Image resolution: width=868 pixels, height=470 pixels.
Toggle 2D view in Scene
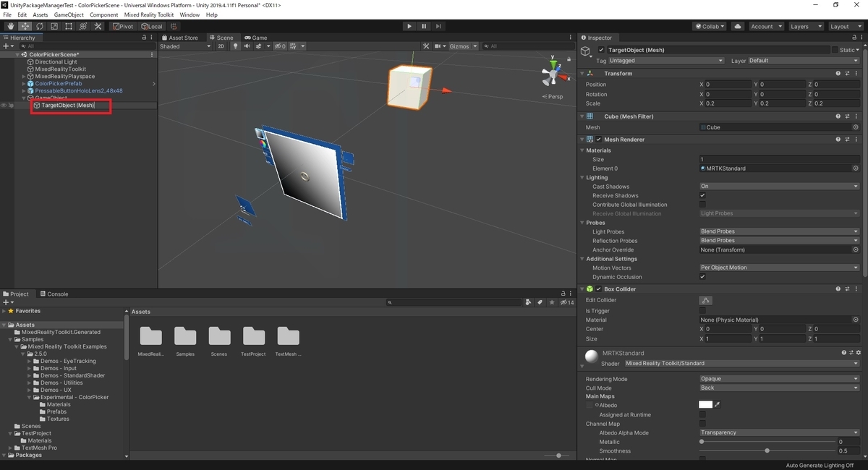pos(221,46)
